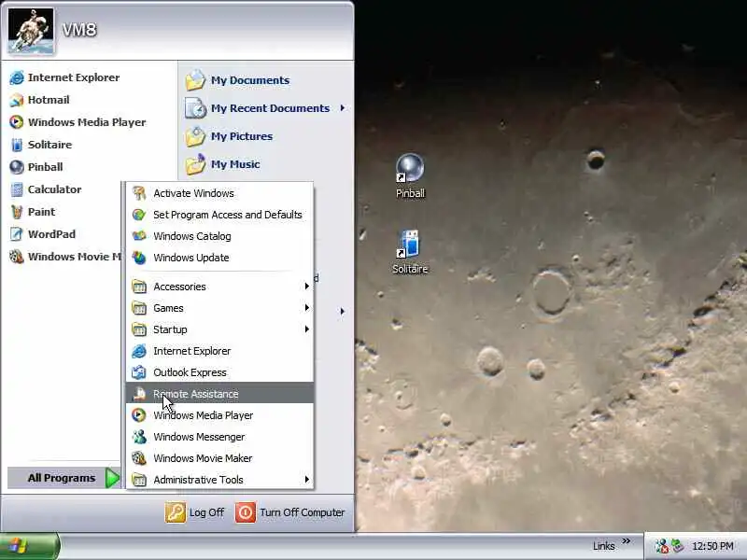Expand My Recent Documents submenu arrow
The width and height of the screenshot is (747, 560).
tap(342, 108)
